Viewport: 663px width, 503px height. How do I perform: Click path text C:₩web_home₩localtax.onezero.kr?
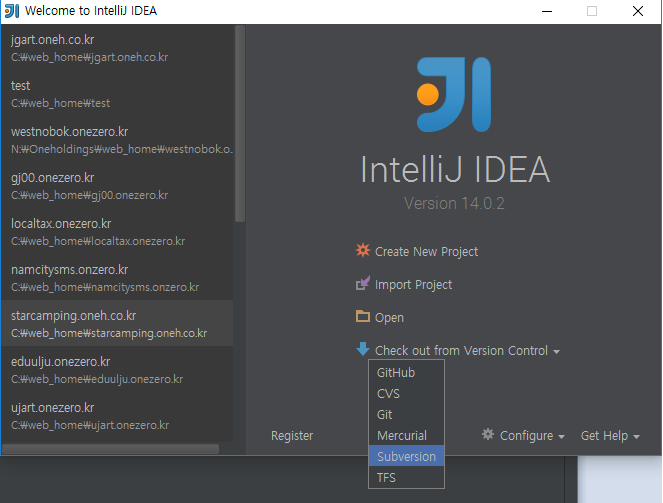pyautogui.click(x=98, y=241)
